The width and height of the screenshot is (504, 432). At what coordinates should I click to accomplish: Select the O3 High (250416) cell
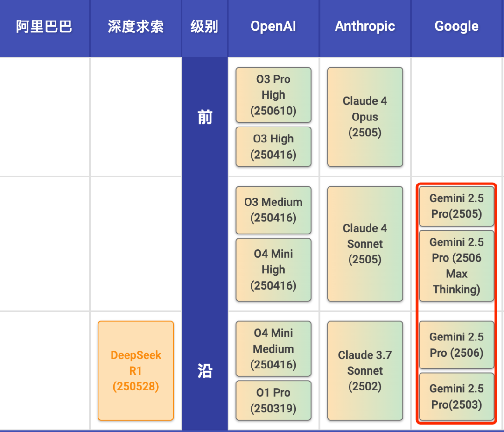coord(273,147)
